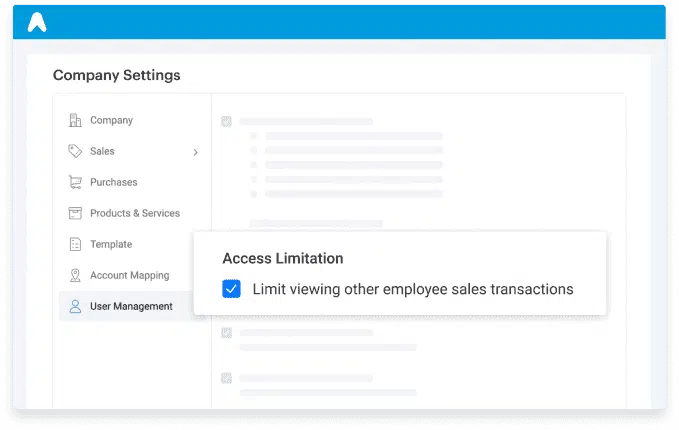
Task: Uncheck the blue Limit viewing checkbox
Action: [x=231, y=289]
